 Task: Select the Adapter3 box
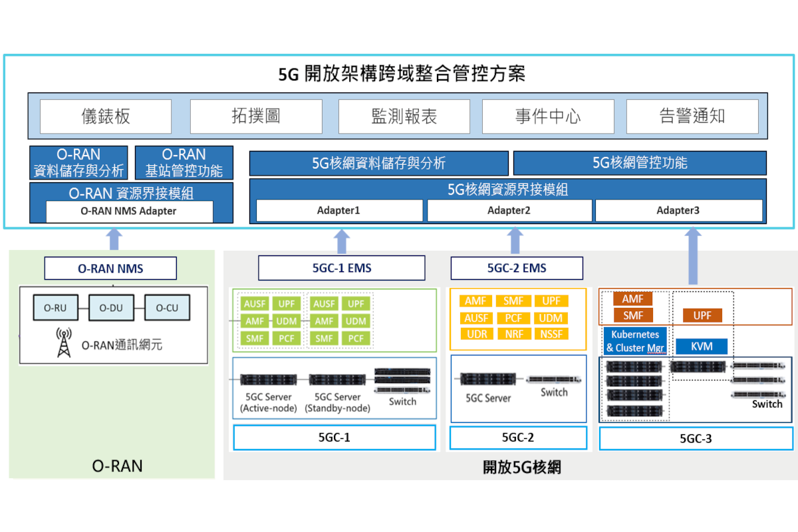point(678,211)
